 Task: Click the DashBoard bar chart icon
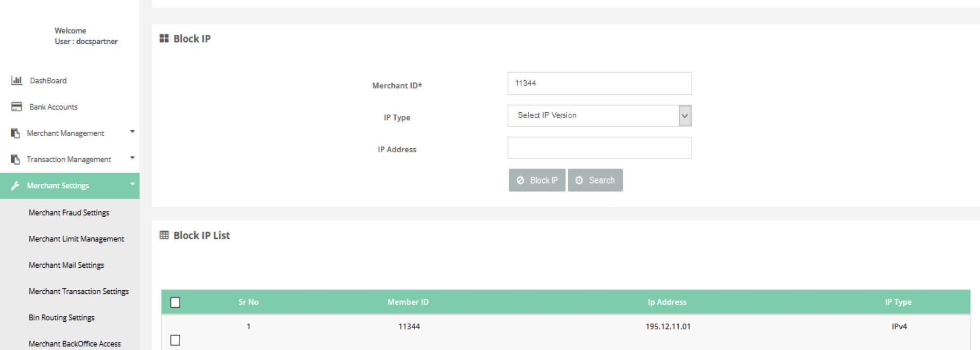tap(16, 80)
